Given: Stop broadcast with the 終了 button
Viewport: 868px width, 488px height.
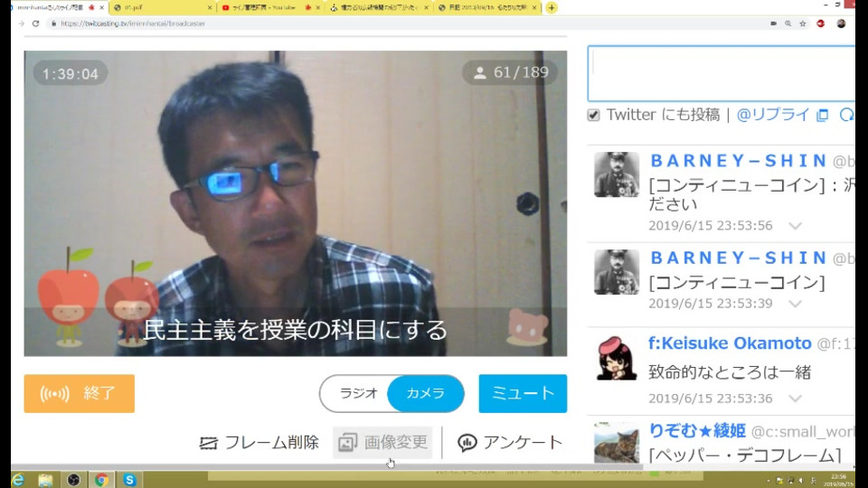Looking at the screenshot, I should tap(80, 393).
